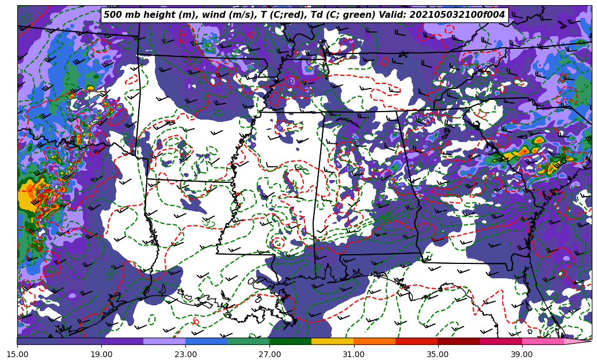Click the 35.00 colorbar tick label
This screenshot has height=364, width=597.
point(438,354)
